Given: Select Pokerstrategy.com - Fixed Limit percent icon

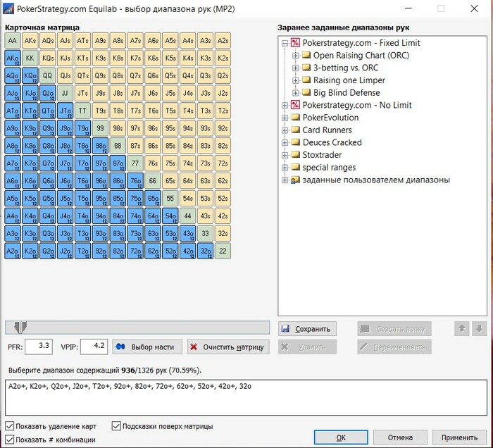Looking at the screenshot, I should [x=295, y=43].
